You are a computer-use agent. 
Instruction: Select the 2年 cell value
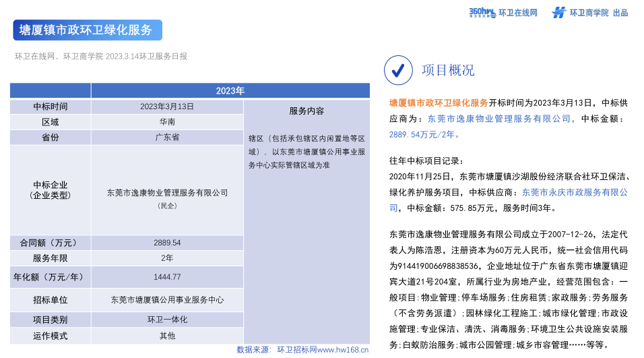[x=167, y=258]
